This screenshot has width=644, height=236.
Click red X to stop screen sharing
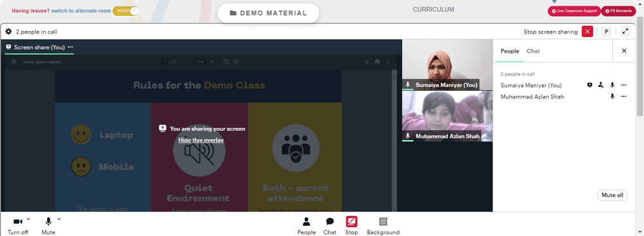(587, 32)
